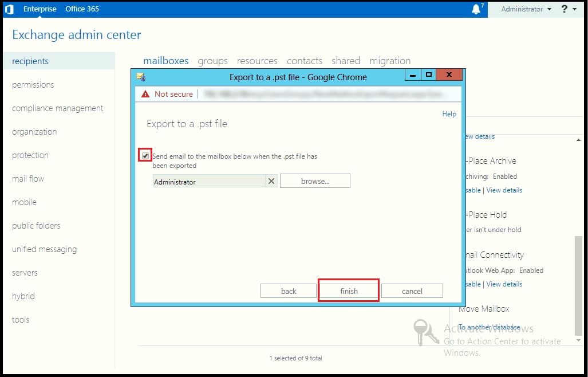Click the Office logo icon in header
The height and width of the screenshot is (377, 588).
pos(9,9)
